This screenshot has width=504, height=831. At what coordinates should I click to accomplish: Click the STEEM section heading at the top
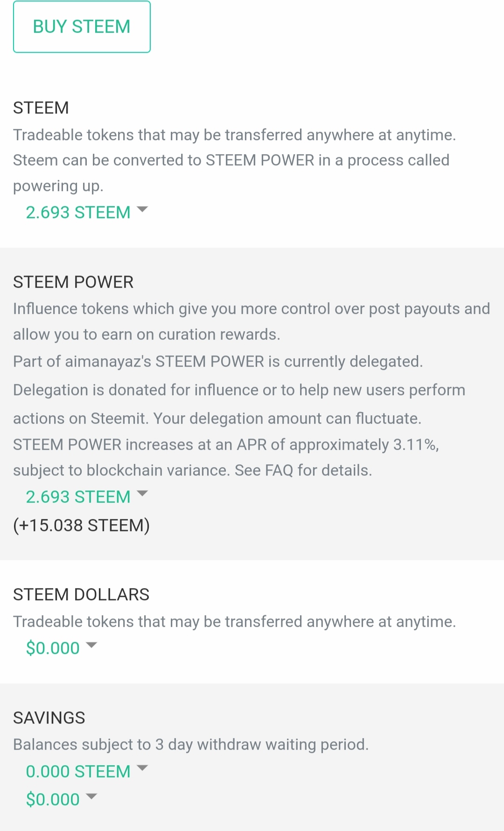tap(41, 108)
